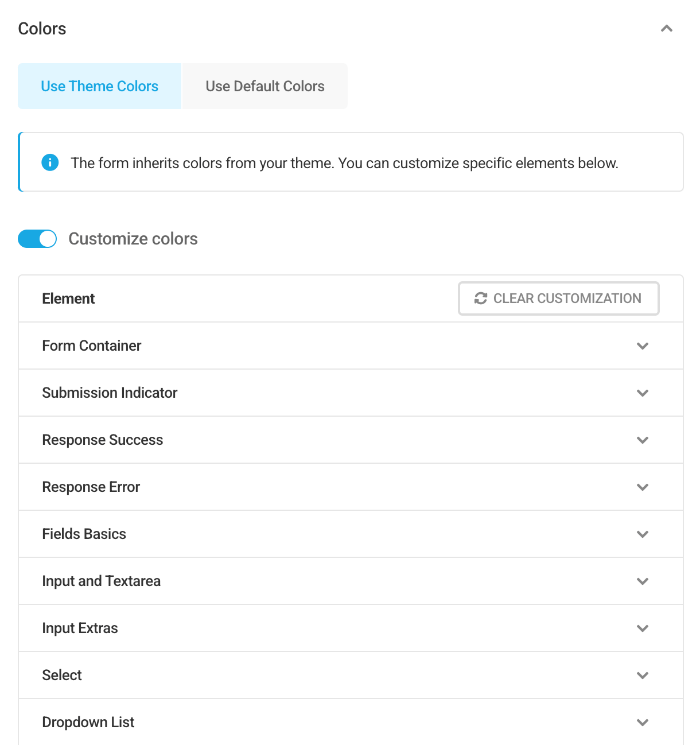Open the Response Error row label

[91, 487]
